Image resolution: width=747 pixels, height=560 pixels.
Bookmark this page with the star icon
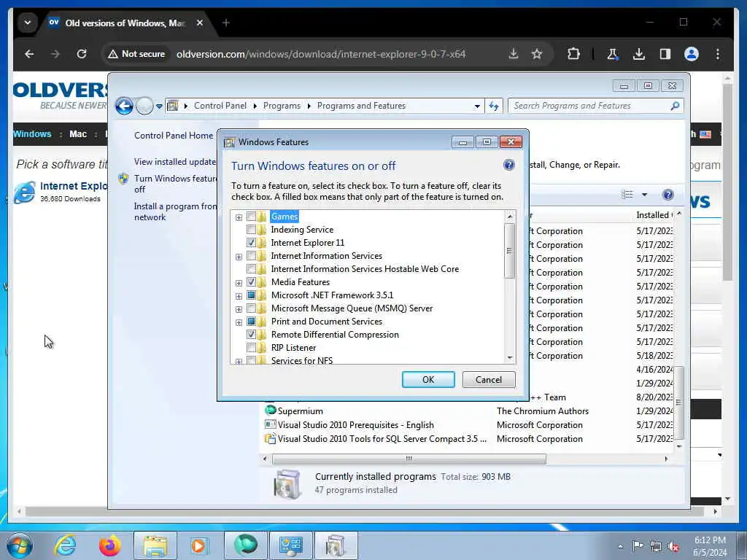[537, 54]
